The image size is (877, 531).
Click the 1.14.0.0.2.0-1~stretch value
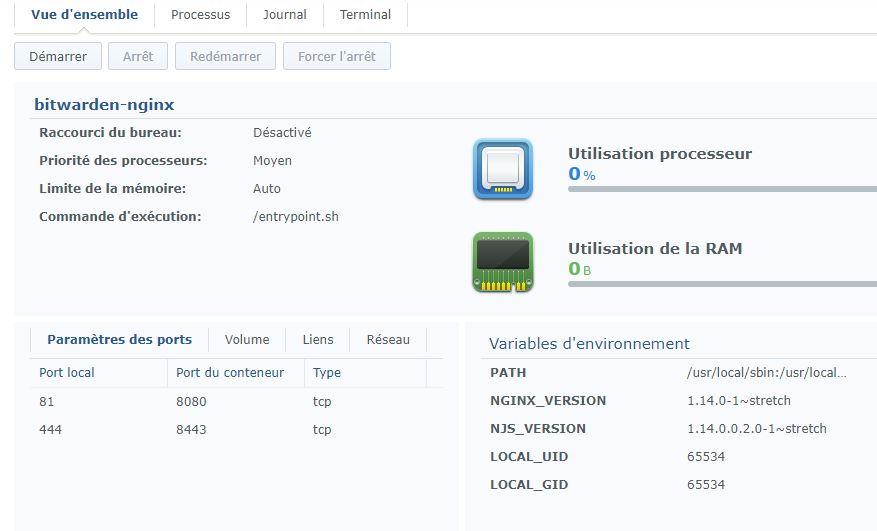(x=757, y=429)
